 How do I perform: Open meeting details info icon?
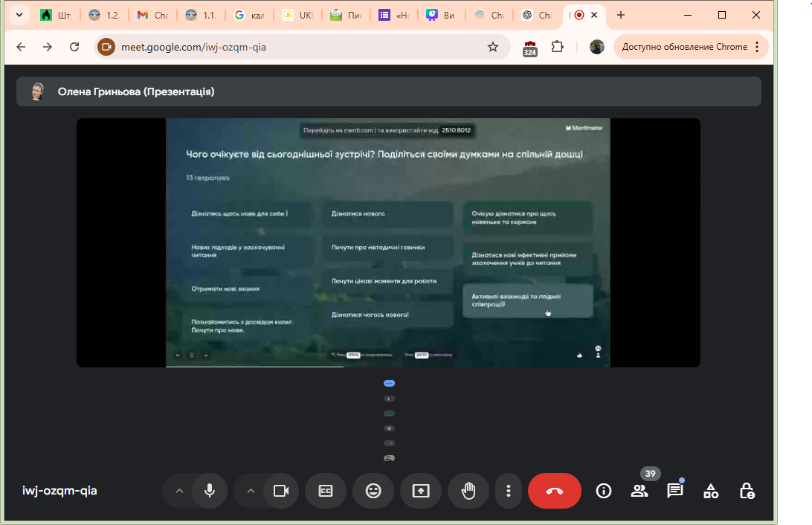pos(604,491)
